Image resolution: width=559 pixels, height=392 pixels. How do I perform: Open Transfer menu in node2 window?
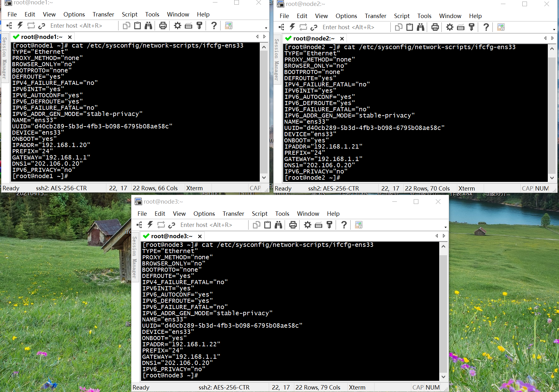point(375,16)
